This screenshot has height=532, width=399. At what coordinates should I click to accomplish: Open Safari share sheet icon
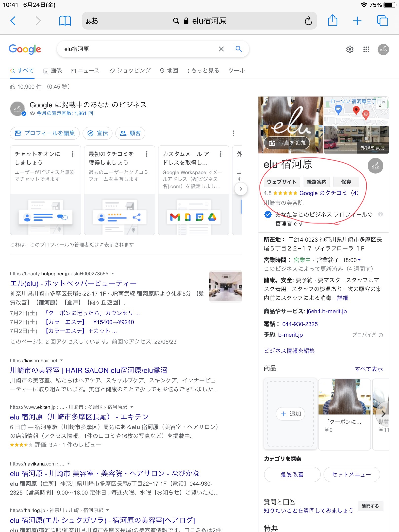332,20
